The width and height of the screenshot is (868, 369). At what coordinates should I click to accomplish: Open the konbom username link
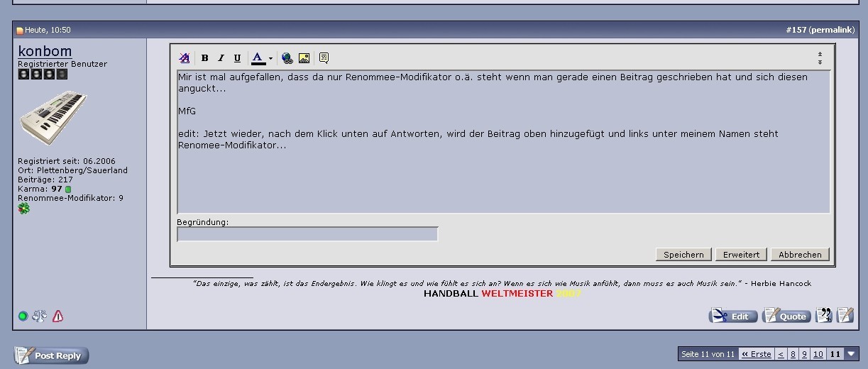click(x=45, y=51)
